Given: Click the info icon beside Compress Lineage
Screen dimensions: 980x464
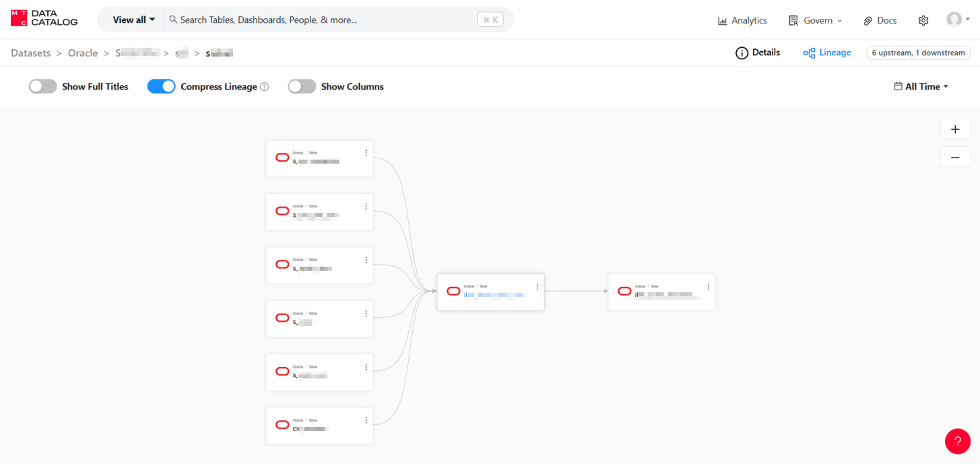Looking at the screenshot, I should (x=265, y=87).
